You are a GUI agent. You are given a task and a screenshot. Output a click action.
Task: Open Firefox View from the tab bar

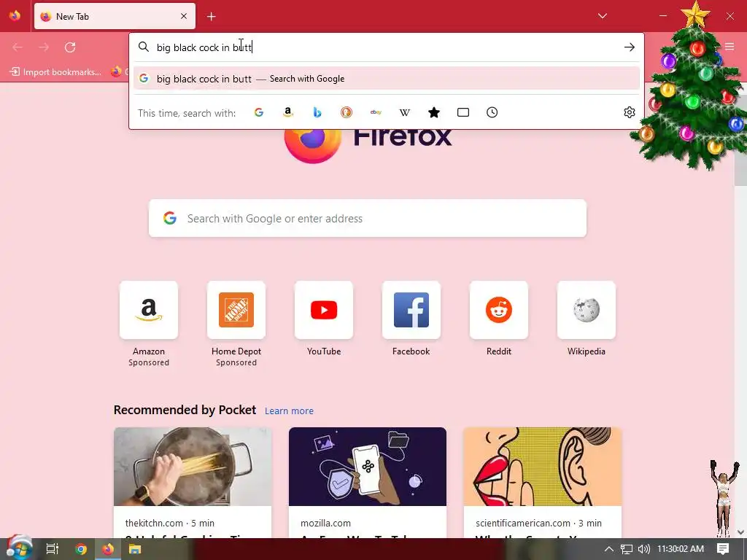pyautogui.click(x=15, y=16)
